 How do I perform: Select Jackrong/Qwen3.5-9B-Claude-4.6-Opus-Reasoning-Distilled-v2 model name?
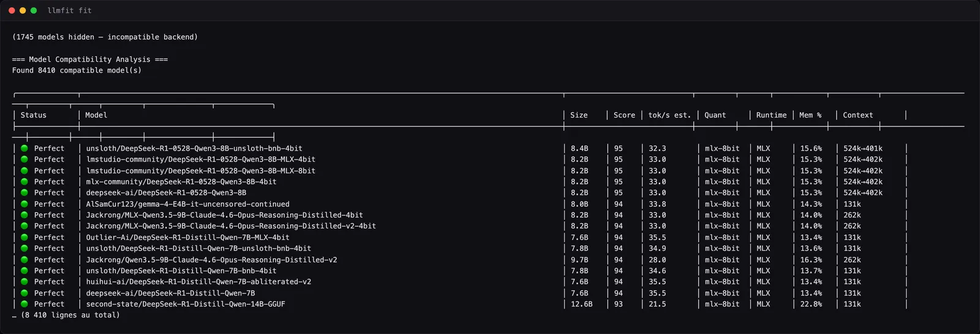(x=211, y=259)
